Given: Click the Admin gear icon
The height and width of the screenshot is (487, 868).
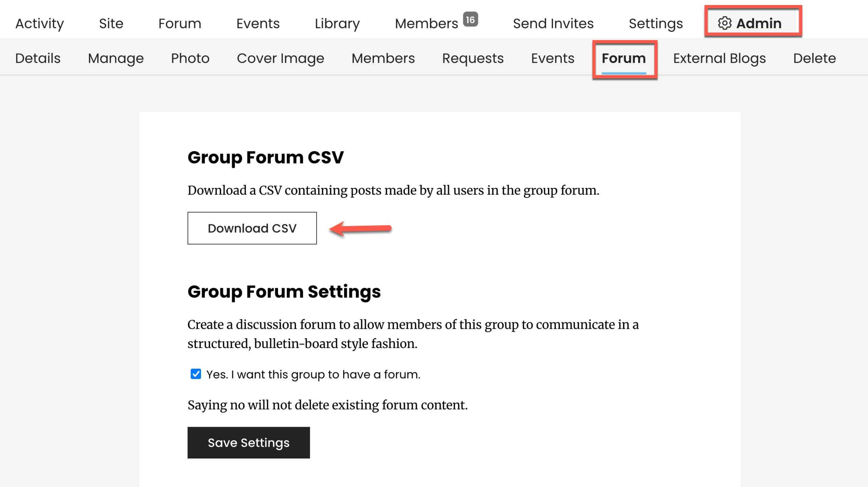Looking at the screenshot, I should click(x=725, y=23).
